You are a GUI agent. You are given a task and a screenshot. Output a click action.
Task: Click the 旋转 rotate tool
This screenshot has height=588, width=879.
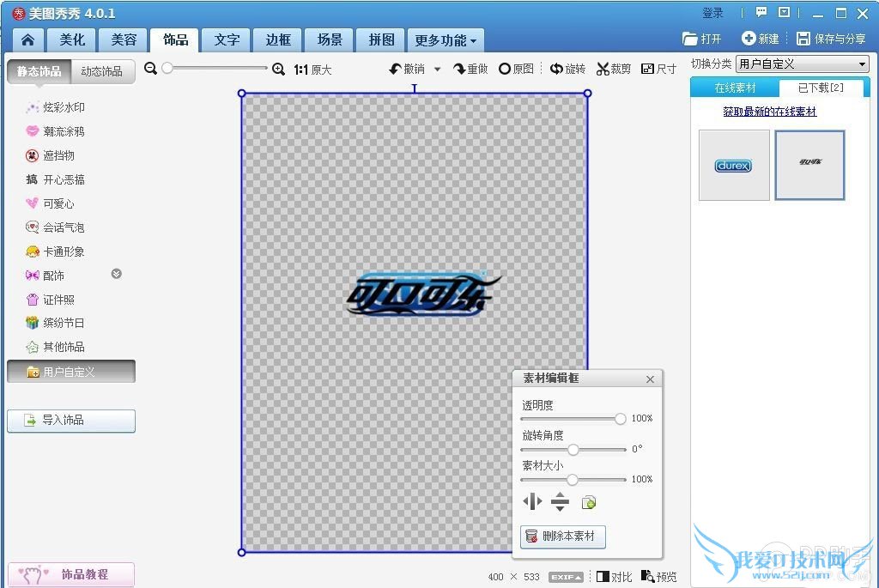tap(568, 69)
